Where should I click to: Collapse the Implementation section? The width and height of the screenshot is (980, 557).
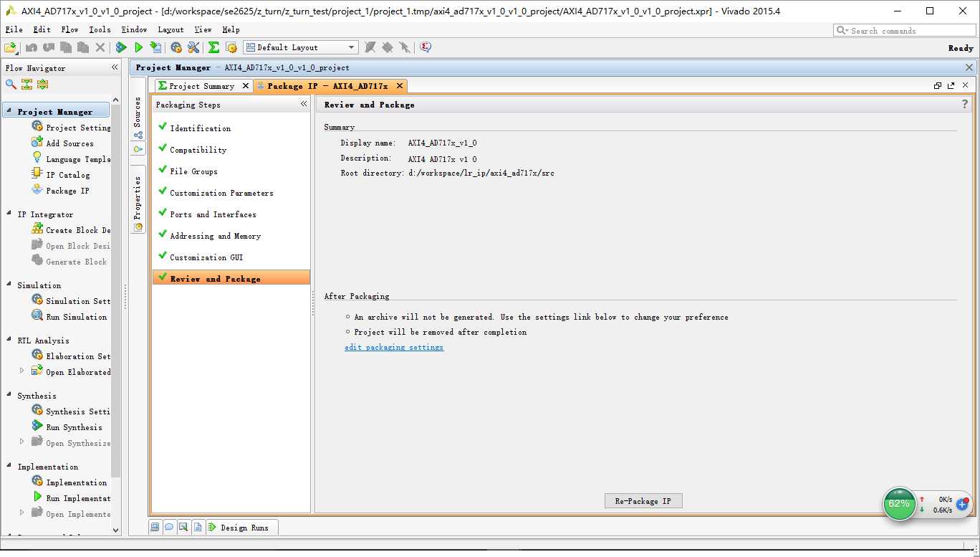tap(8, 467)
